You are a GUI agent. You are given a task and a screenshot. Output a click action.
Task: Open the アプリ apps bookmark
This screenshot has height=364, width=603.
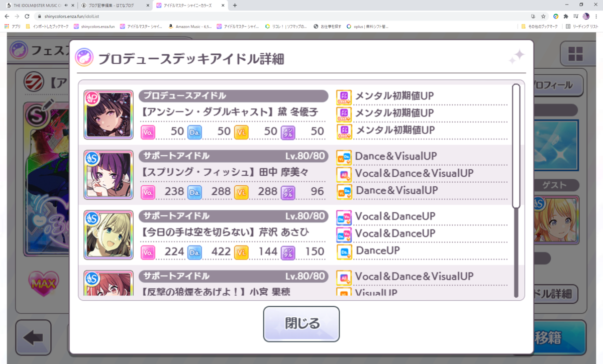12,27
